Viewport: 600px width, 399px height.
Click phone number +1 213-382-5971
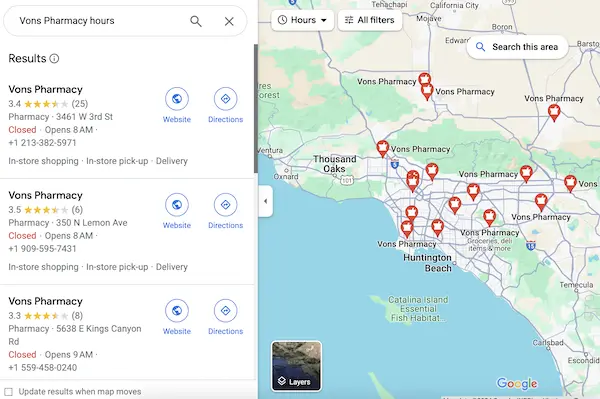point(42,143)
